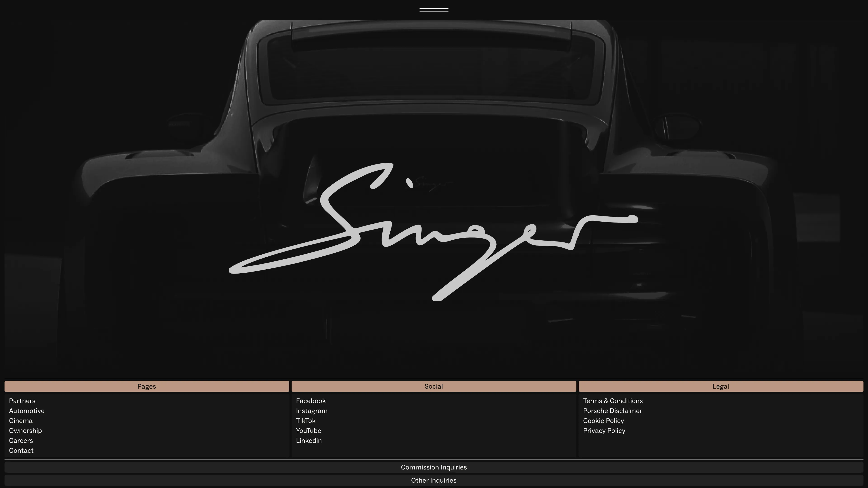
Task: Click the Other Inquiries button
Action: click(x=434, y=480)
